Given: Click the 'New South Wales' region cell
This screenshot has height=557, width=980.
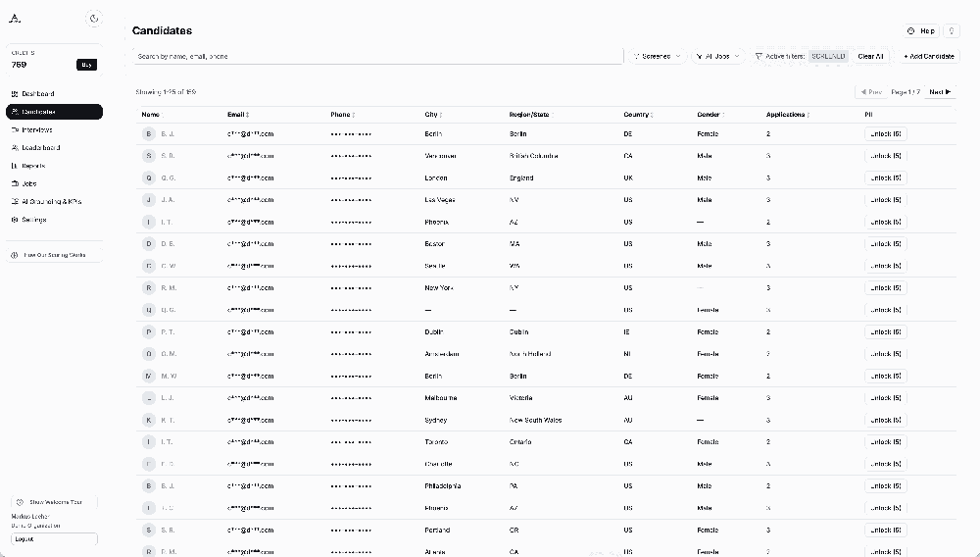Looking at the screenshot, I should (x=536, y=420).
